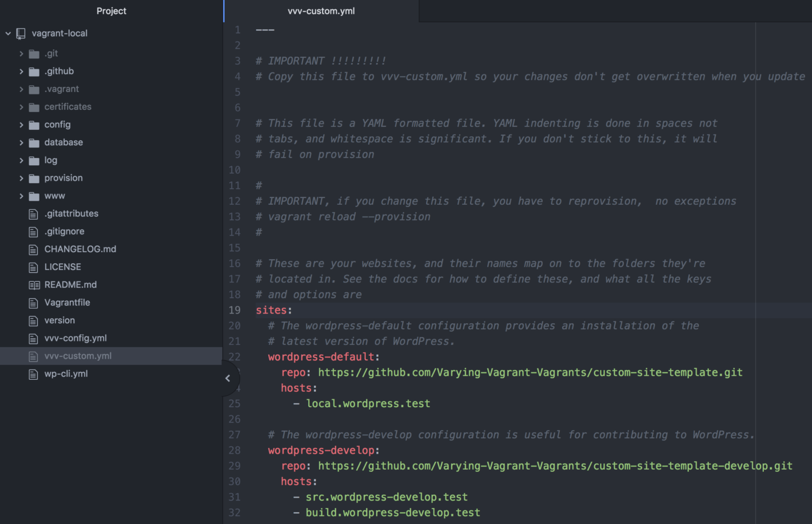Click the vvv-config.yml file icon

pos(33,338)
